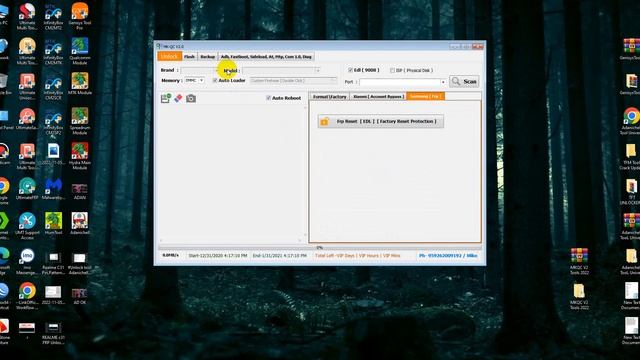Select the Format\Factory sub-tab
640x360 pixels.
coord(329,96)
